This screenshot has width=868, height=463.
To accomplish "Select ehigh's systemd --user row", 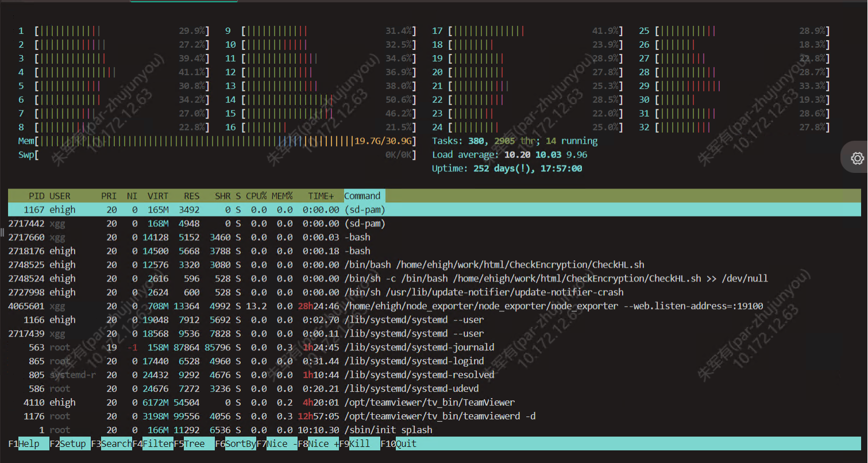I will click(434, 320).
